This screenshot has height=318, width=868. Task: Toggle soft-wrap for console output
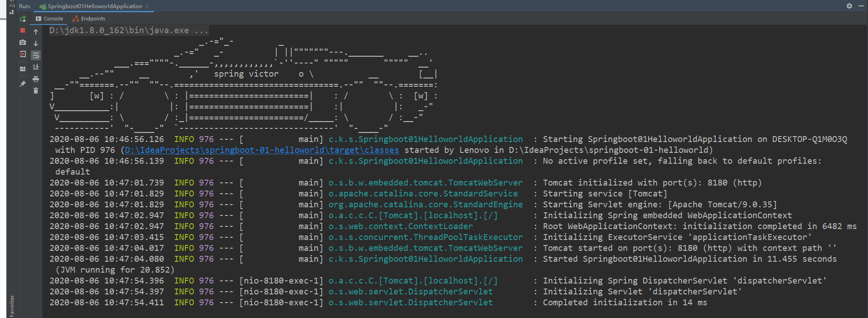click(36, 55)
